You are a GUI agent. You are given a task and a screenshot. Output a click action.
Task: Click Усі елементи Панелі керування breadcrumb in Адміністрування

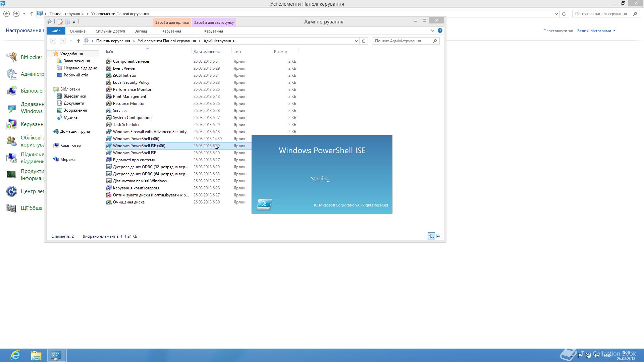(167, 41)
